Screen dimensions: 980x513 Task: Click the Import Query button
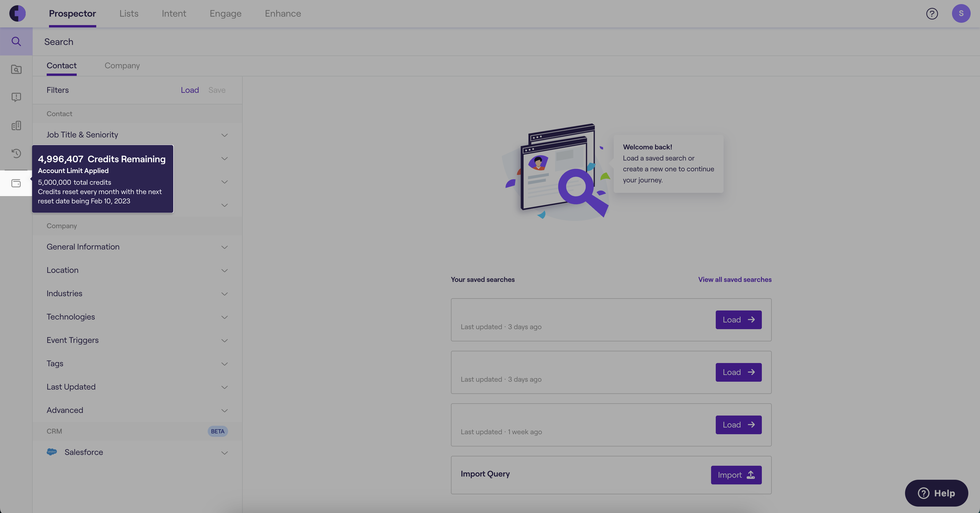coord(736,475)
